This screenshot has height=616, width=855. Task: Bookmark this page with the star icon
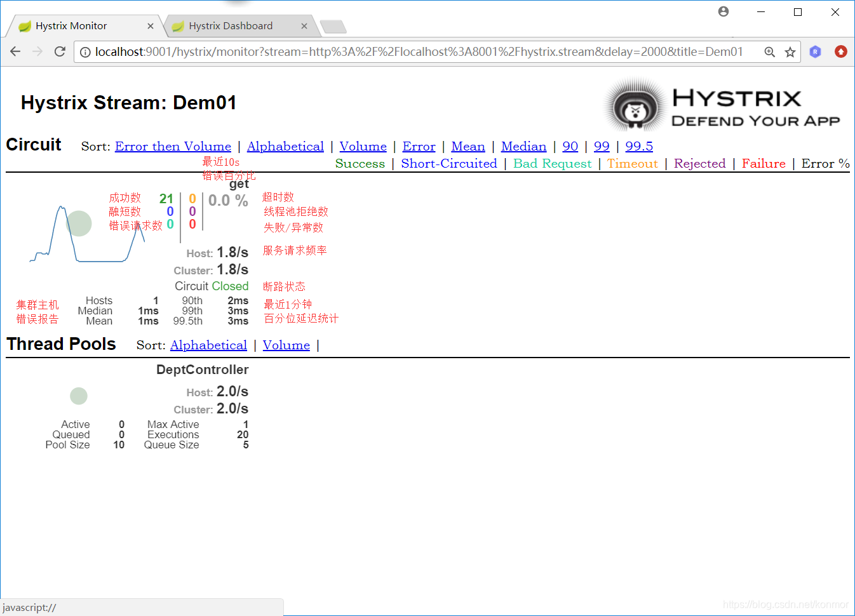(790, 52)
